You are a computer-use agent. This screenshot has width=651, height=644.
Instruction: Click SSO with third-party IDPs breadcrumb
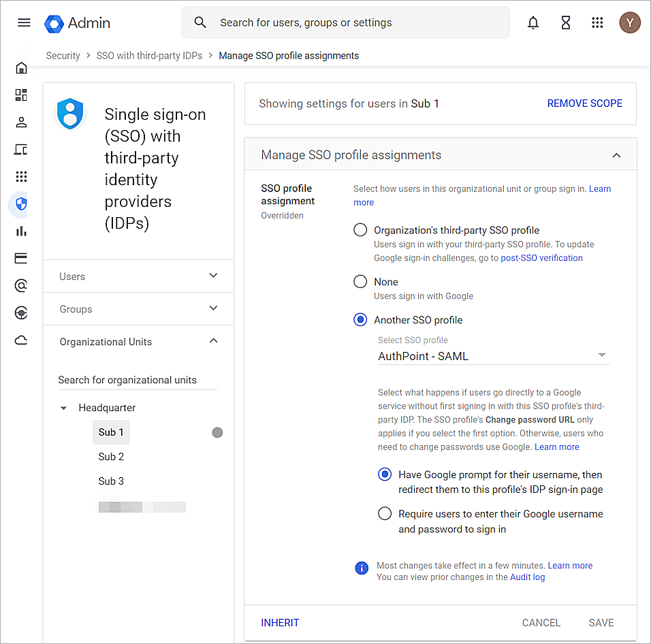(x=149, y=56)
